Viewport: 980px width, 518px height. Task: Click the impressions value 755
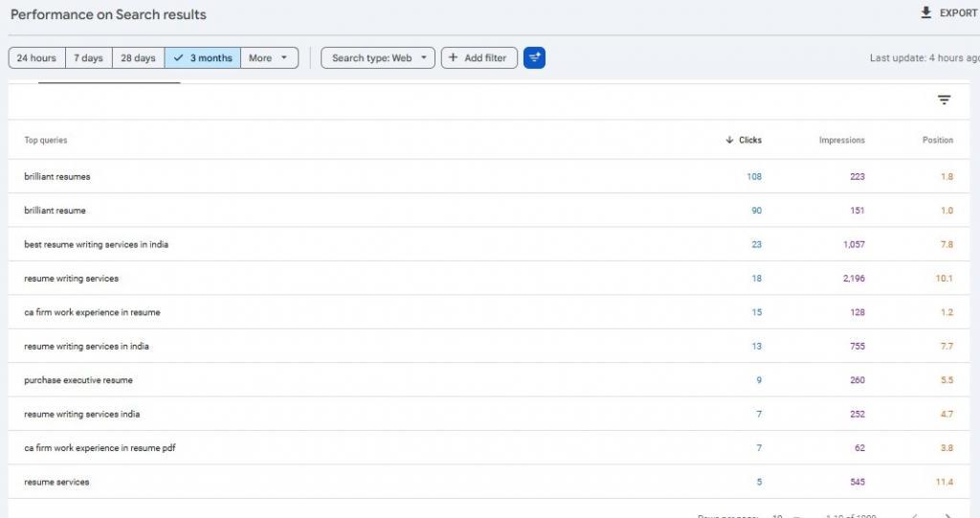[x=857, y=346]
